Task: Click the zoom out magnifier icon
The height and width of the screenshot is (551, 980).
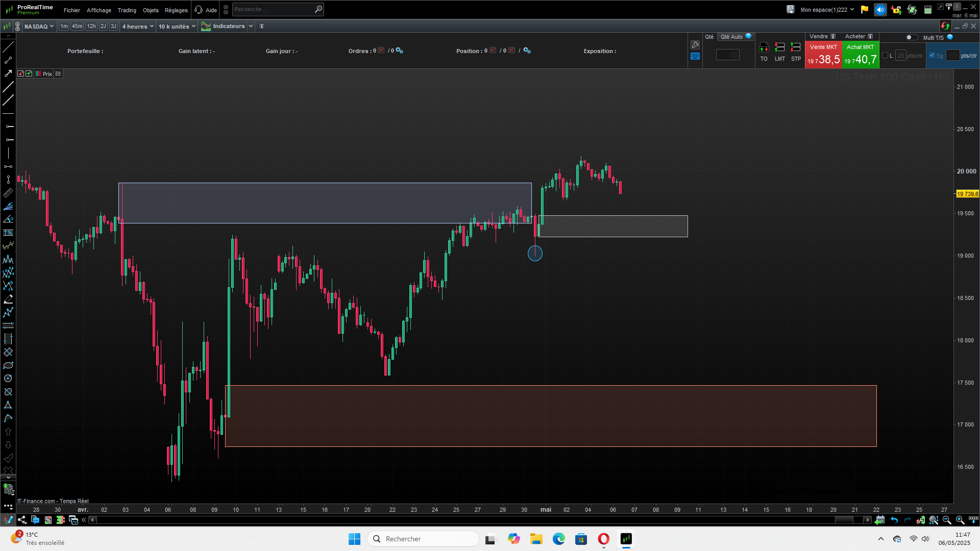Action: pyautogui.click(x=947, y=520)
